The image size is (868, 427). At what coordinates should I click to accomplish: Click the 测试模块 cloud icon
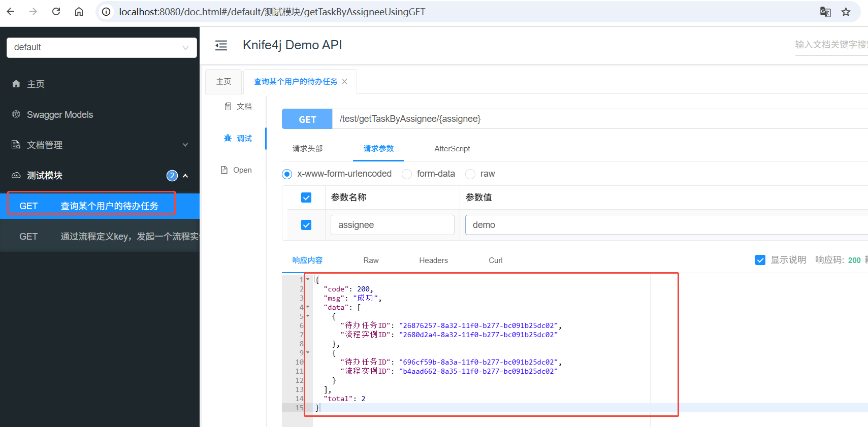pos(16,175)
